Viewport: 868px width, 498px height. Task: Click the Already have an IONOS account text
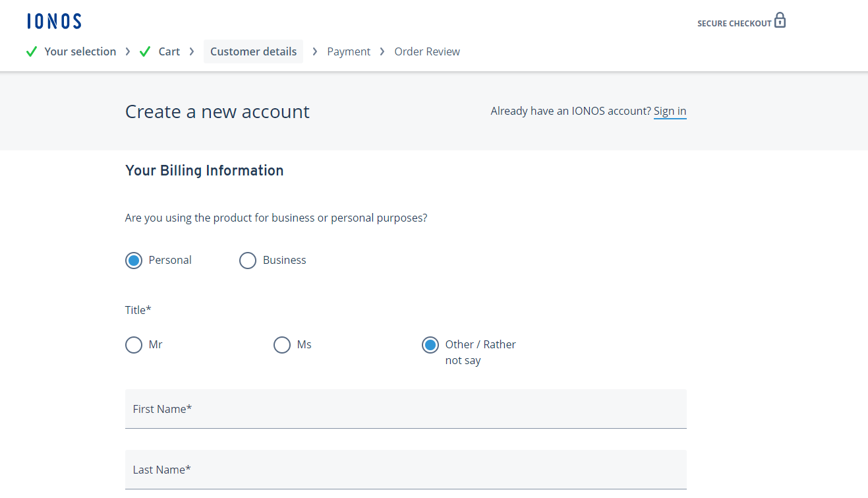(571, 111)
